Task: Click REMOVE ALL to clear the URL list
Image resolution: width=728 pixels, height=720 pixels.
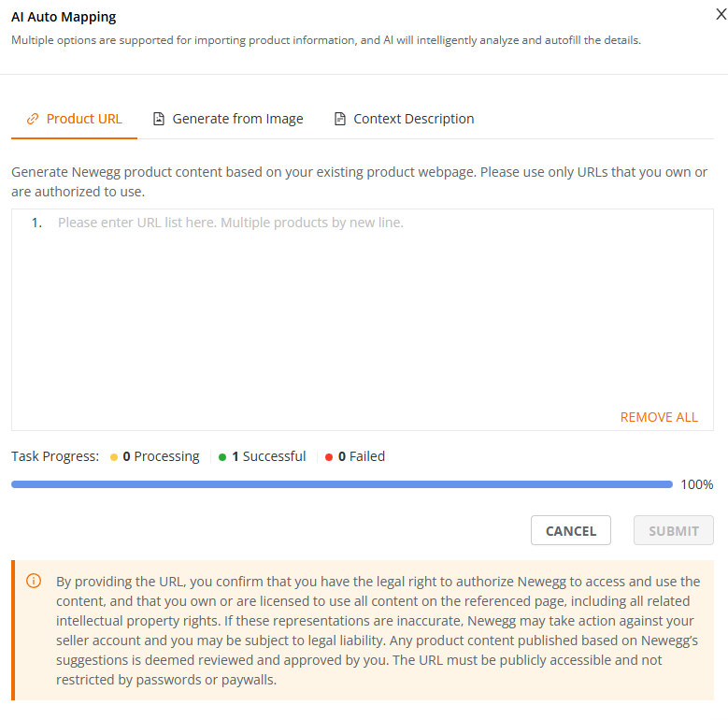Action: click(659, 417)
